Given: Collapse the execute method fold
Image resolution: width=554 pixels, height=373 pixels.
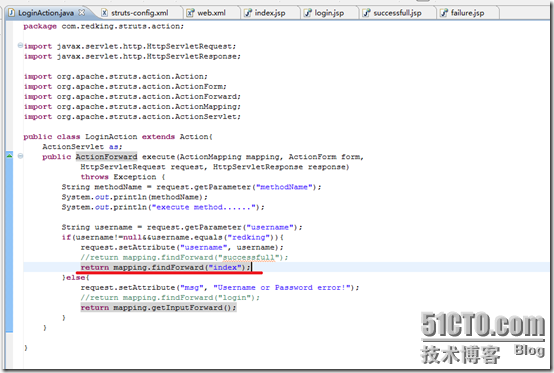Looking at the screenshot, I should tap(20, 156).
